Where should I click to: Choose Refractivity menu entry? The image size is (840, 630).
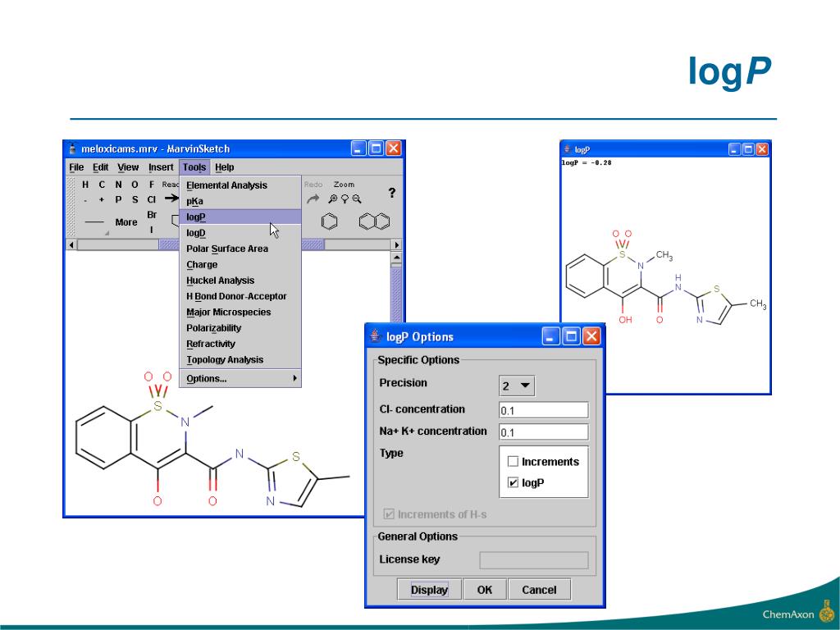tap(240, 344)
